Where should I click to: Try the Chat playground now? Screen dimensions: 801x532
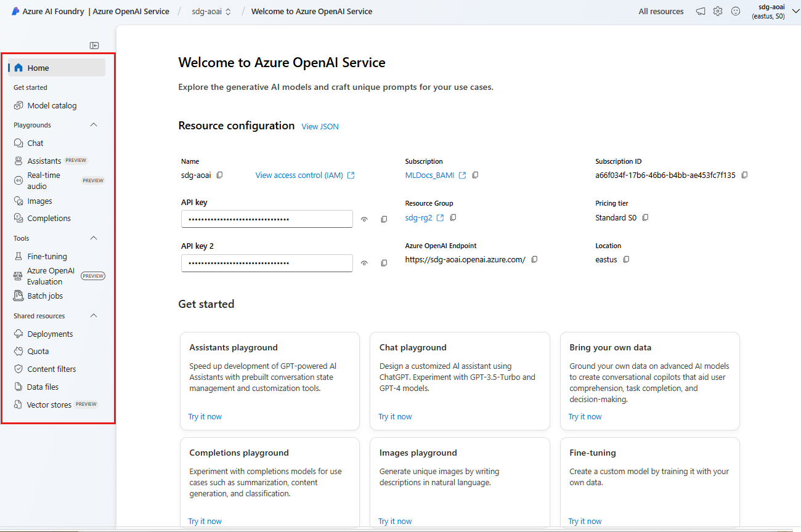[395, 417]
